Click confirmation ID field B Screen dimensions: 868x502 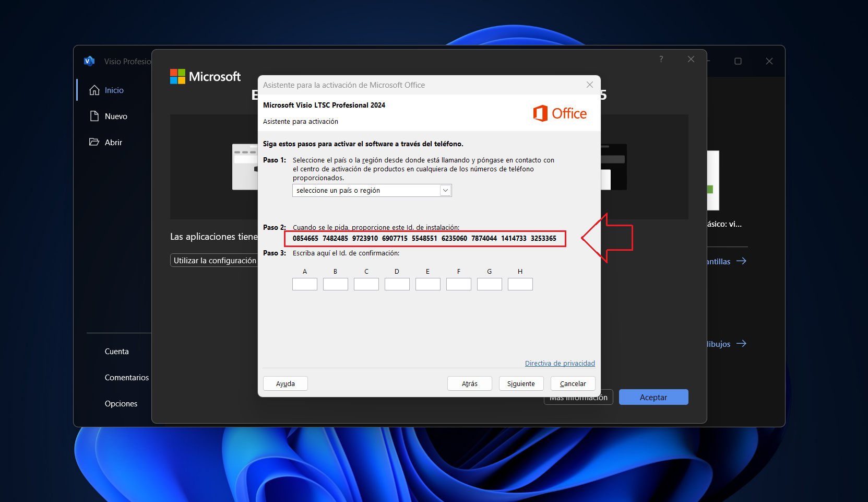pos(336,284)
